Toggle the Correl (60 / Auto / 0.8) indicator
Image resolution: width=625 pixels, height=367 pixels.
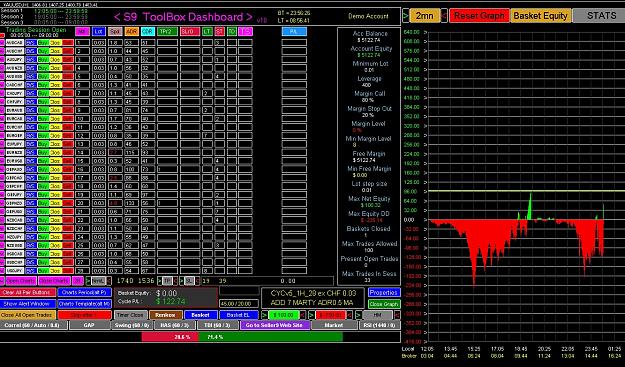point(33,325)
